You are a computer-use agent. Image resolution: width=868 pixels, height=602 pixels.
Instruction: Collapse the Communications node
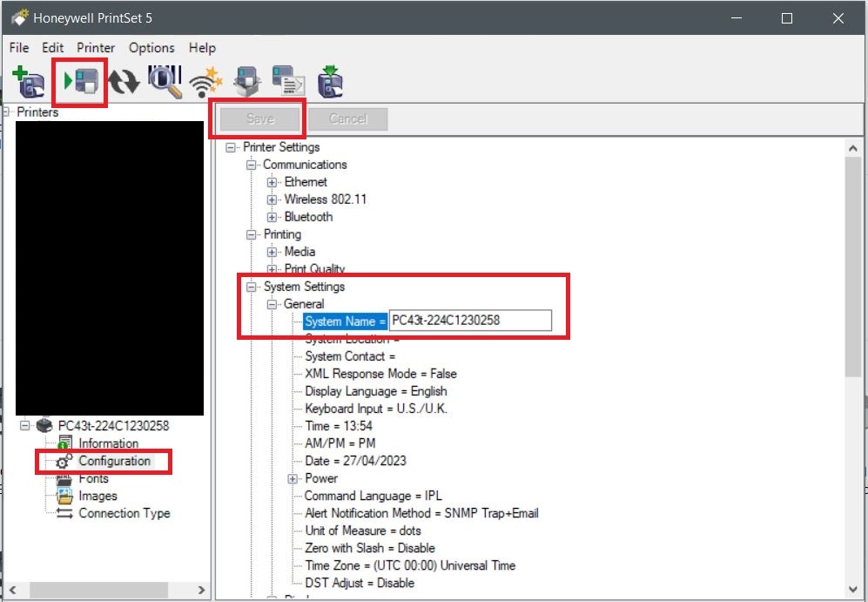[252, 165]
